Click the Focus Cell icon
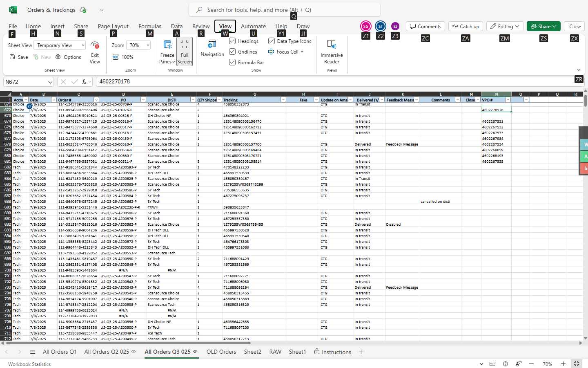The width and height of the screenshot is (588, 368). 271,52
